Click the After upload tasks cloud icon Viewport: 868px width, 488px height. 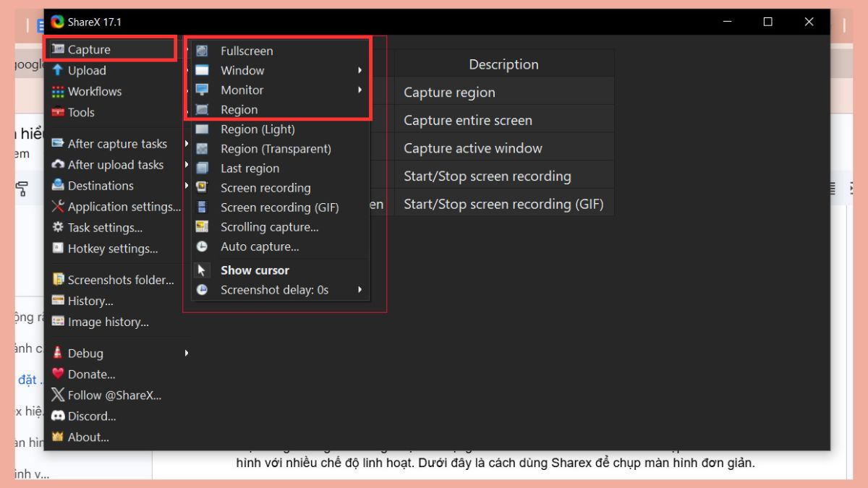(x=58, y=165)
